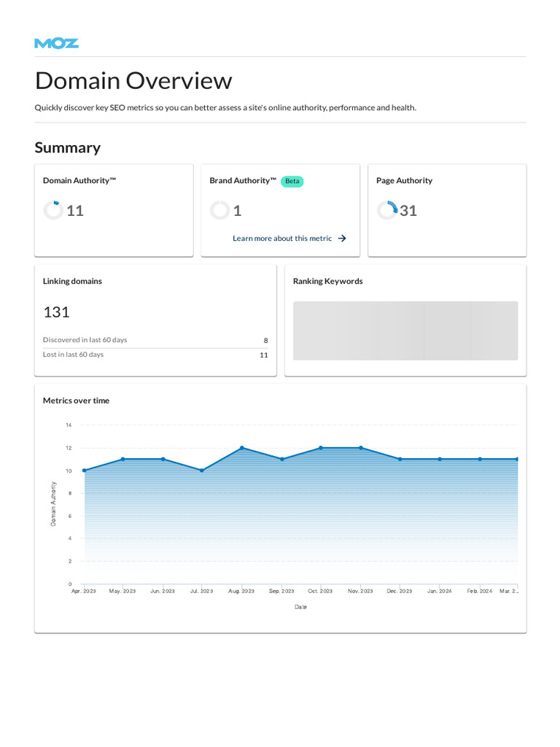Click the Linking domains title
Screen dimensions: 560x747
(72, 281)
